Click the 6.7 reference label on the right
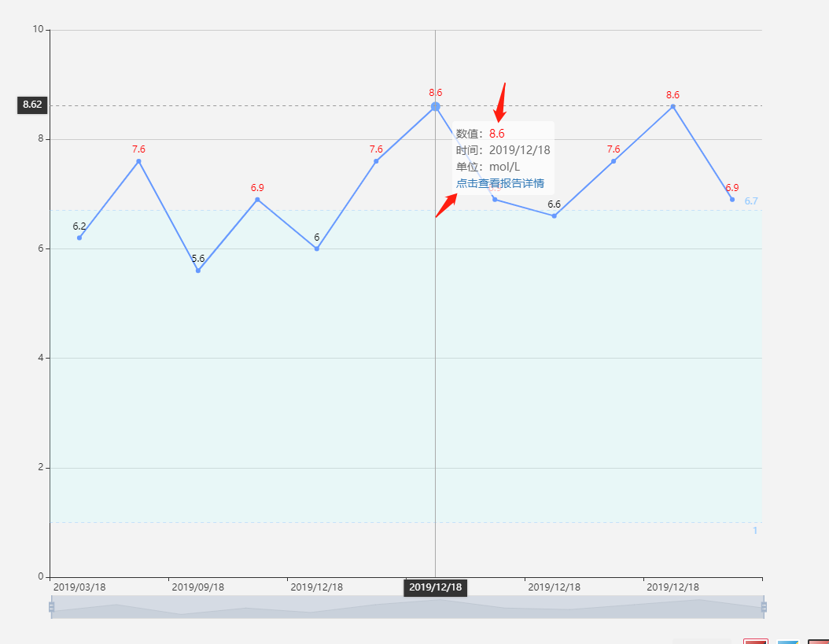The height and width of the screenshot is (644, 829). click(x=753, y=201)
